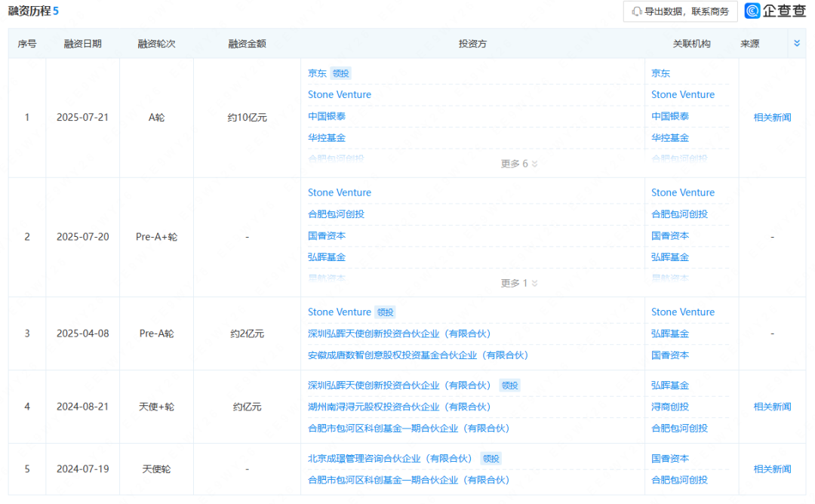Viewport: 815px width, 504px height.
Task: Open 合肥市包河区科创基金 in 天使+轮 row
Action: point(408,429)
